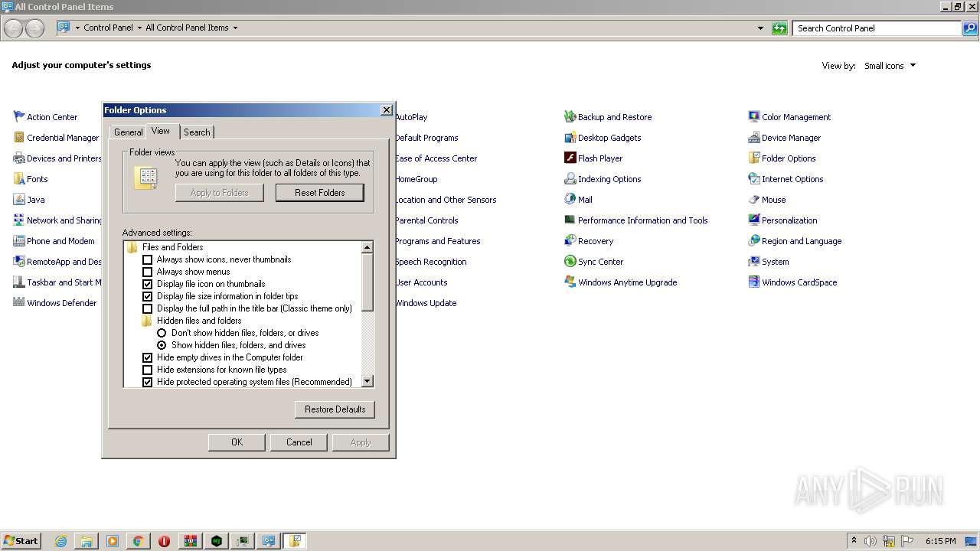Open the Fonts folder icon
Image resolution: width=980 pixels, height=551 pixels.
[19, 178]
